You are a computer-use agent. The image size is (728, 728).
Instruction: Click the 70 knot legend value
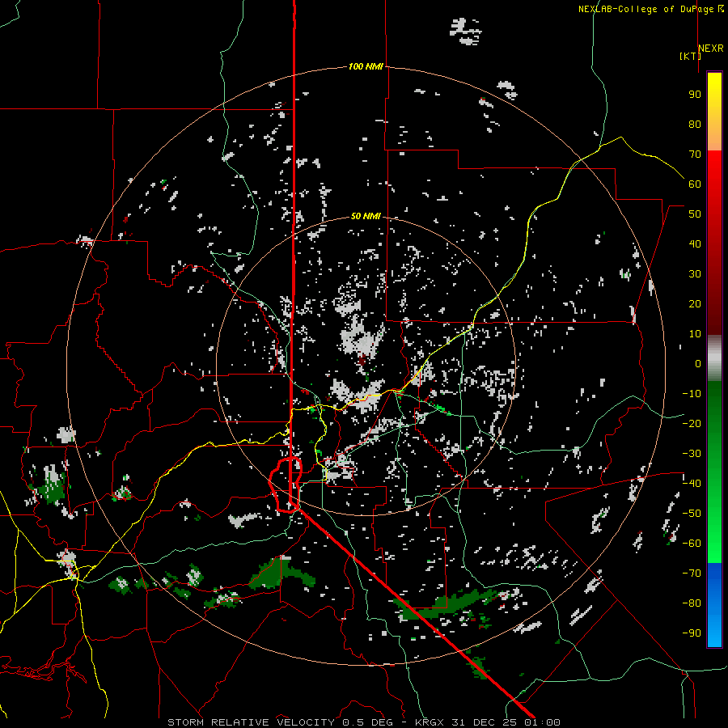(695, 154)
